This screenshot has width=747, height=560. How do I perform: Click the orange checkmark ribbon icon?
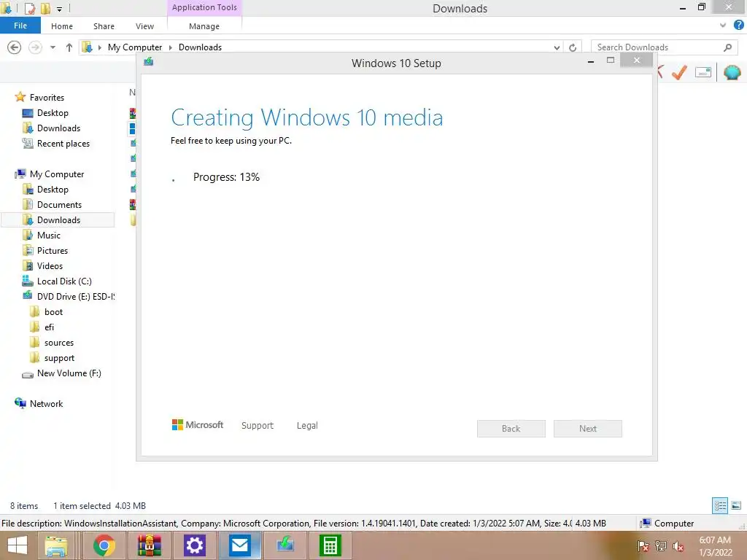(679, 72)
